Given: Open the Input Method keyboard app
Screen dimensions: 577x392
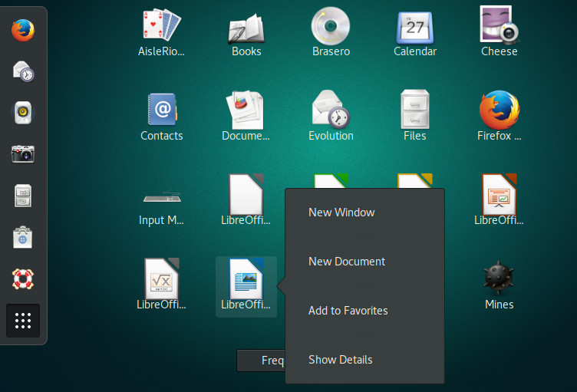Looking at the screenshot, I should pyautogui.click(x=162, y=199).
